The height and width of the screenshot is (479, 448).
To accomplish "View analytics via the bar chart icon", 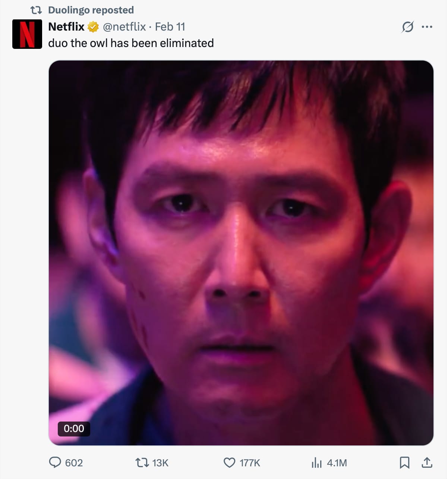I will point(316,463).
